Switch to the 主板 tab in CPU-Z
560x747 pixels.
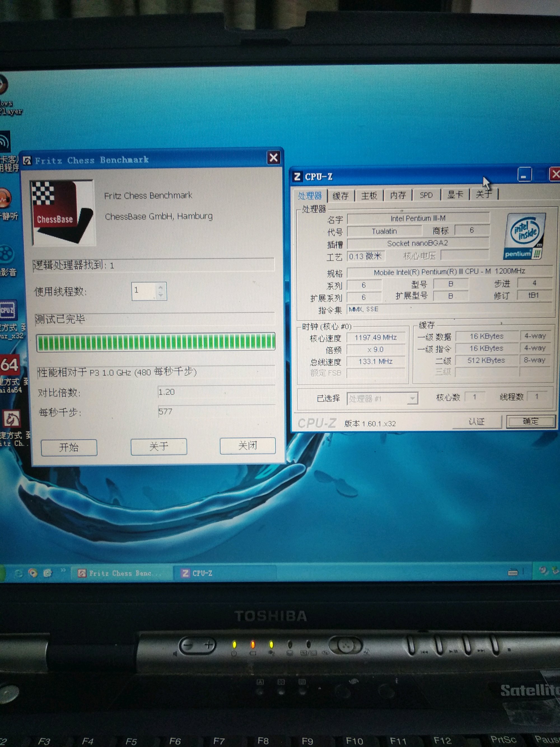pyautogui.click(x=369, y=195)
